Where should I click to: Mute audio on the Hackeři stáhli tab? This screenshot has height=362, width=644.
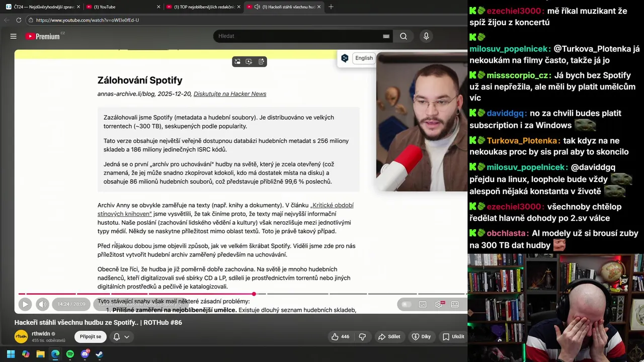pyautogui.click(x=257, y=7)
